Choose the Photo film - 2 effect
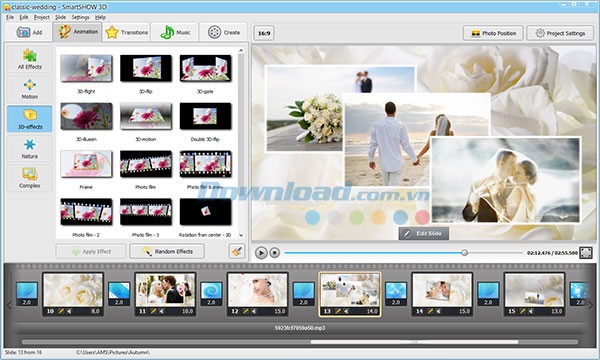The height and width of the screenshot is (360, 600). pyautogui.click(x=86, y=212)
